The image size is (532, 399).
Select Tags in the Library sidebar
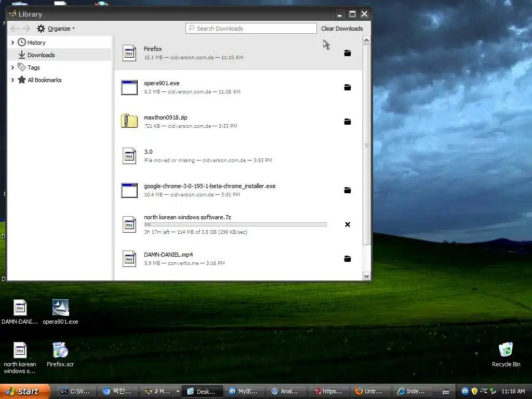[59, 68]
